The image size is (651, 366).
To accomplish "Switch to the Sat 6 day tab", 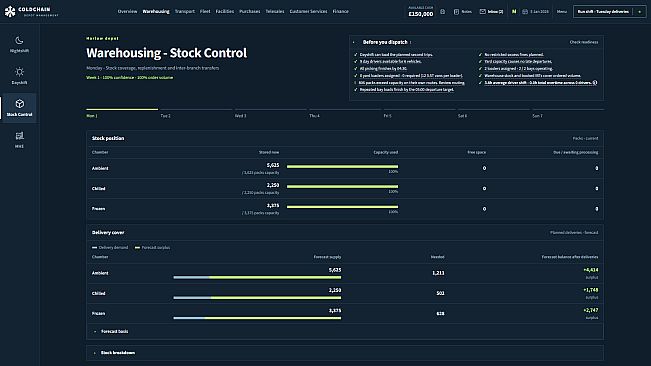I will click(494, 113).
